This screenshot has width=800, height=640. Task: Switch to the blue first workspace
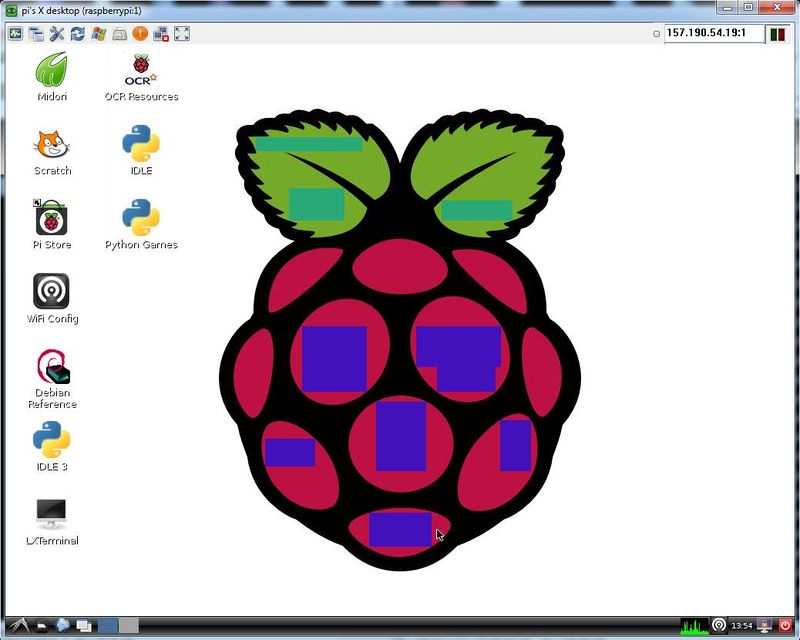pyautogui.click(x=108, y=626)
